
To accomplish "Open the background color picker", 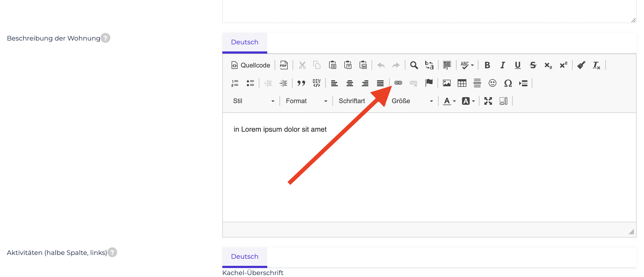I will [469, 101].
